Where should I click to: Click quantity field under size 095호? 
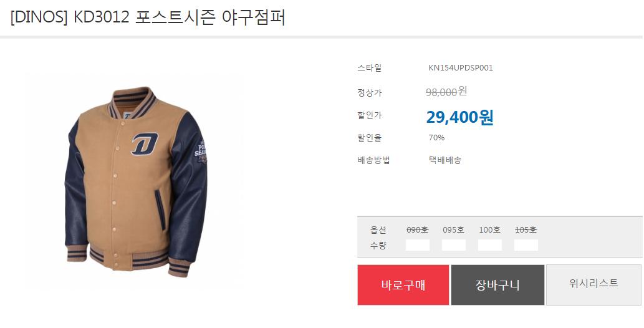click(454, 246)
